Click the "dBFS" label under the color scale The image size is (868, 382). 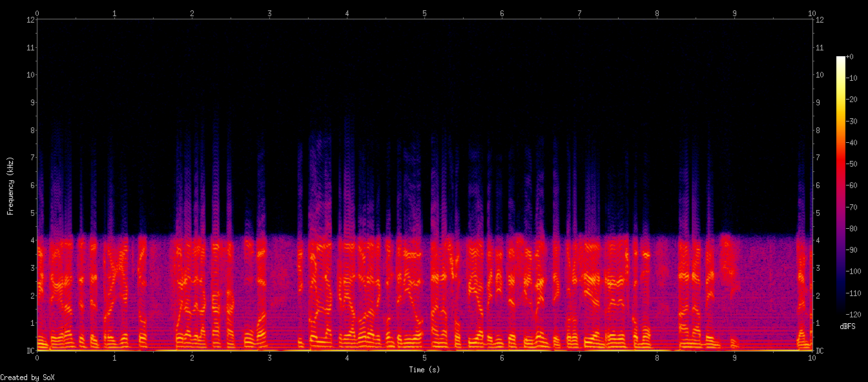[x=848, y=327]
